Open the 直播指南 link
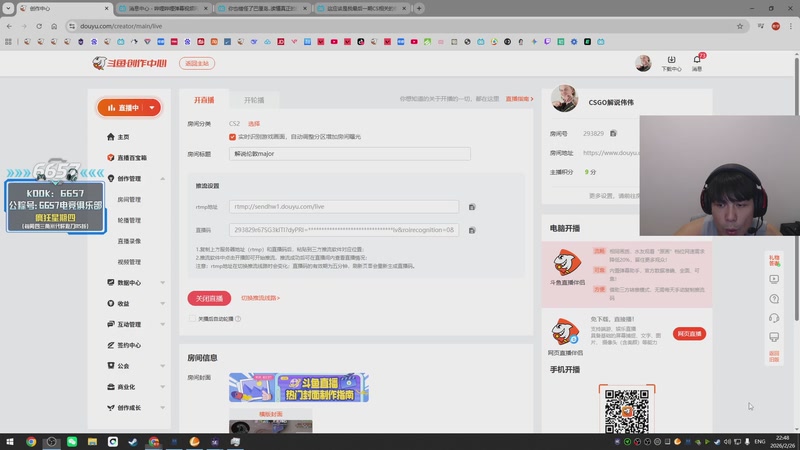This screenshot has height=450, width=800. point(519,98)
